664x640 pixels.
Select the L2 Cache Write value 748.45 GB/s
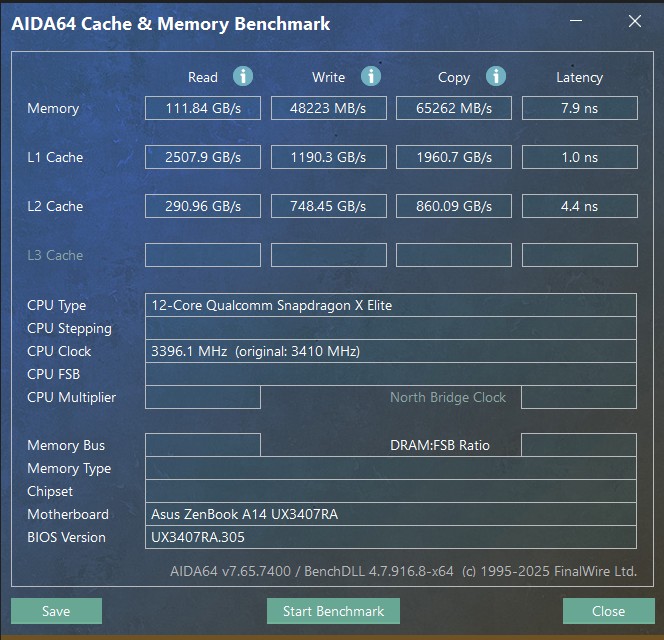click(x=329, y=206)
